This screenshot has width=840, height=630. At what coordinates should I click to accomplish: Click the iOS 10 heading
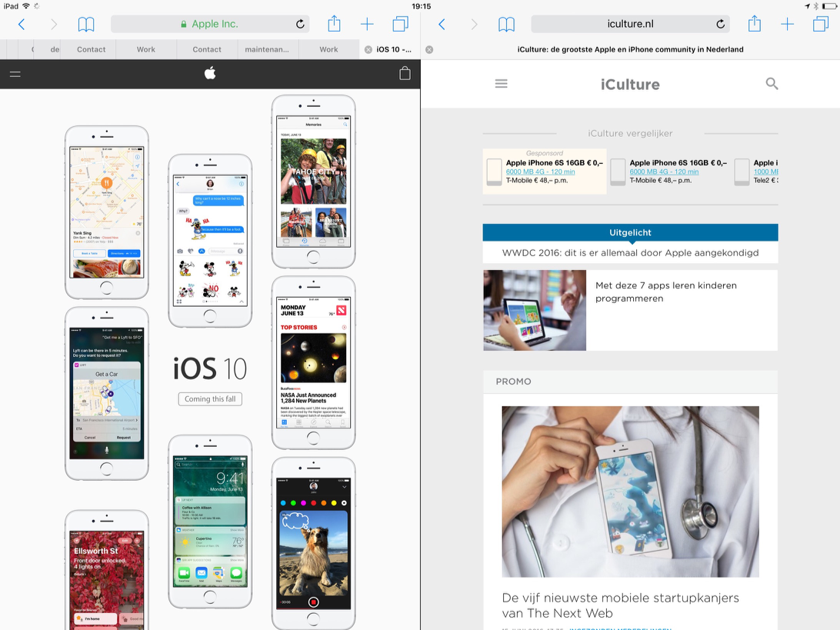[210, 368]
